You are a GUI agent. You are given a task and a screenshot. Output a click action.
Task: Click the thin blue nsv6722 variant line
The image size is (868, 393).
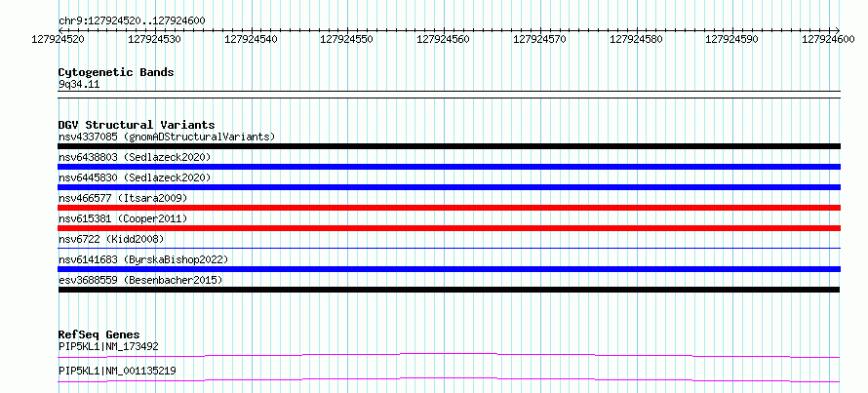(x=449, y=249)
